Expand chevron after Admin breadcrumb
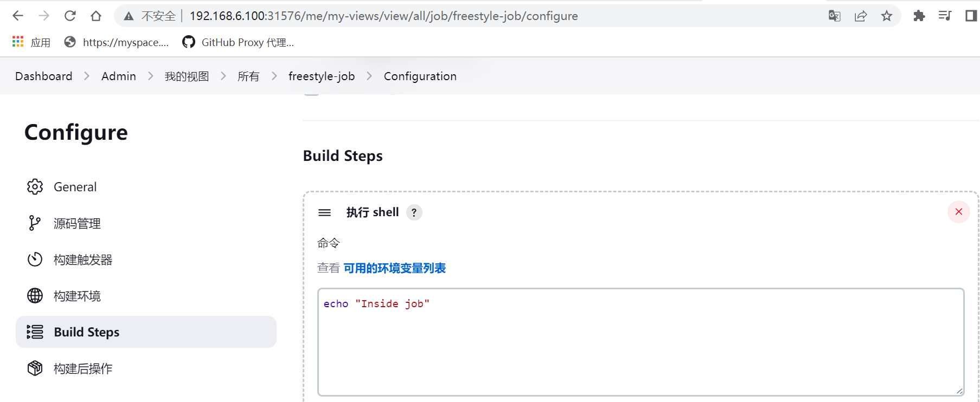 151,76
